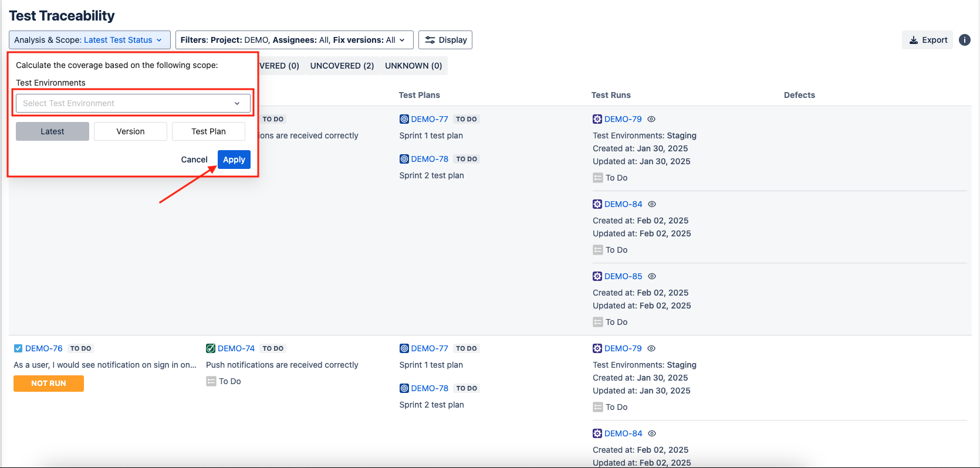The width and height of the screenshot is (980, 468).
Task: Open the Select Test Environment dropdown
Action: 133,103
